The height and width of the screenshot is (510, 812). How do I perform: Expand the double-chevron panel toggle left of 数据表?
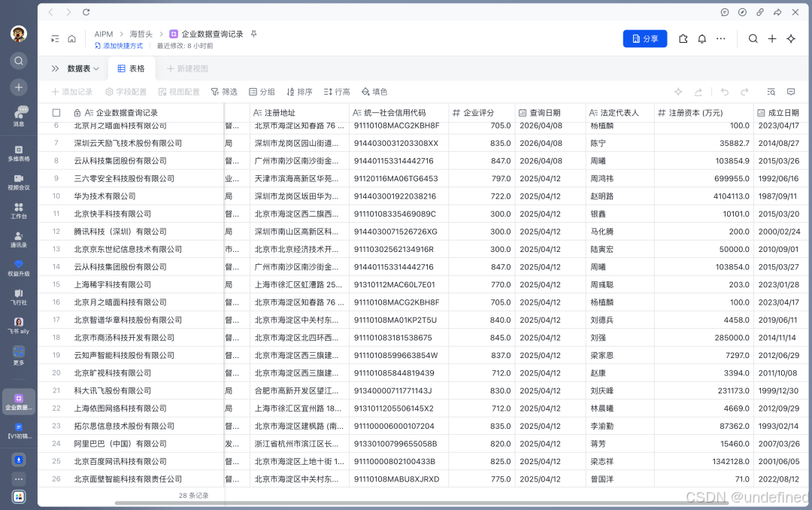point(55,68)
